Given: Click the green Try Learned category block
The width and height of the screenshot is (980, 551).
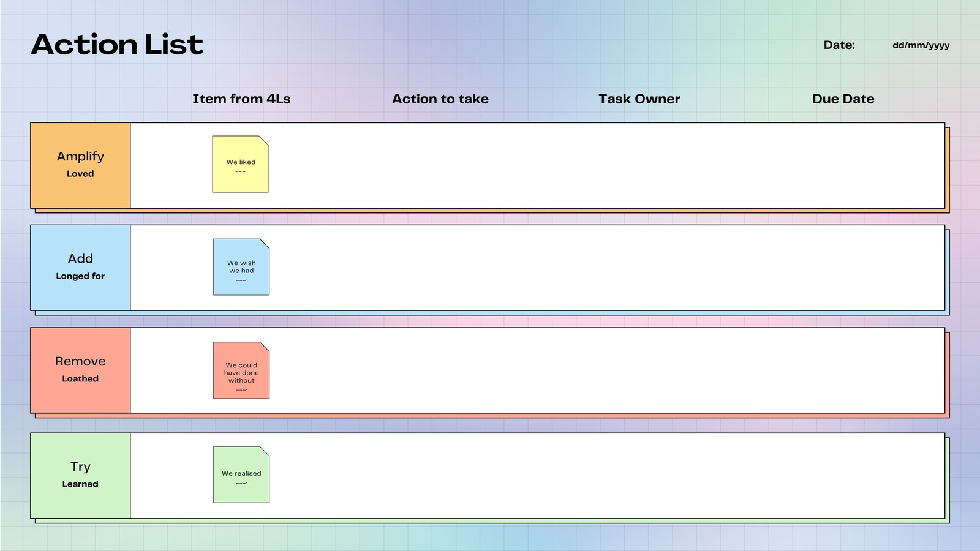Looking at the screenshot, I should 80,476.
